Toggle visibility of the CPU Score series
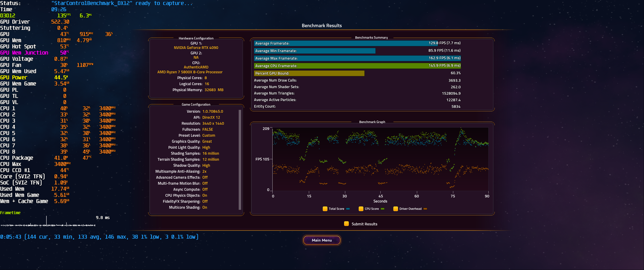 tap(361, 209)
